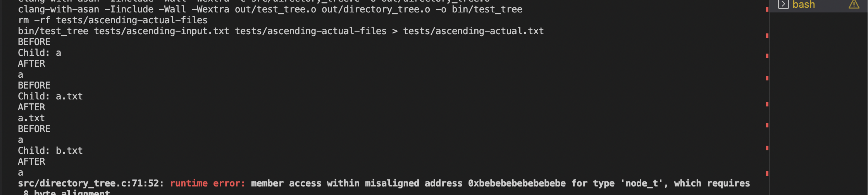Click the divider beside the terminal list
This screenshot has width=868, height=195.
pos(769,97)
